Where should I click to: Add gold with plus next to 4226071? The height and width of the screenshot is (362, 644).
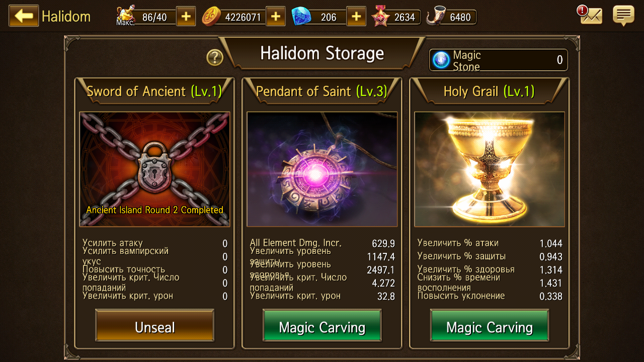coord(275,17)
